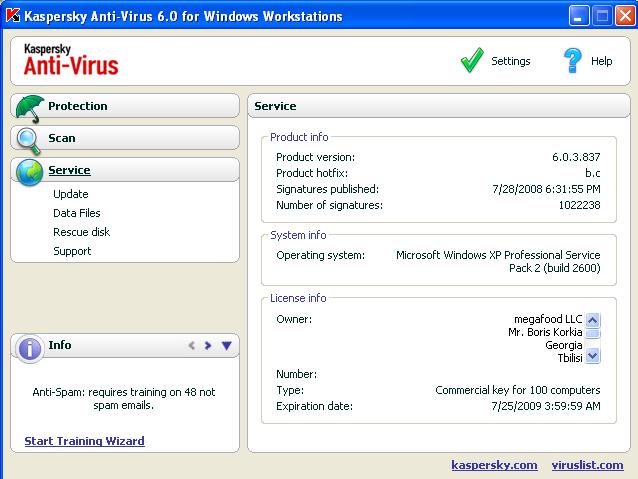Click owner line Mr. Boris Korkia

(x=545, y=332)
